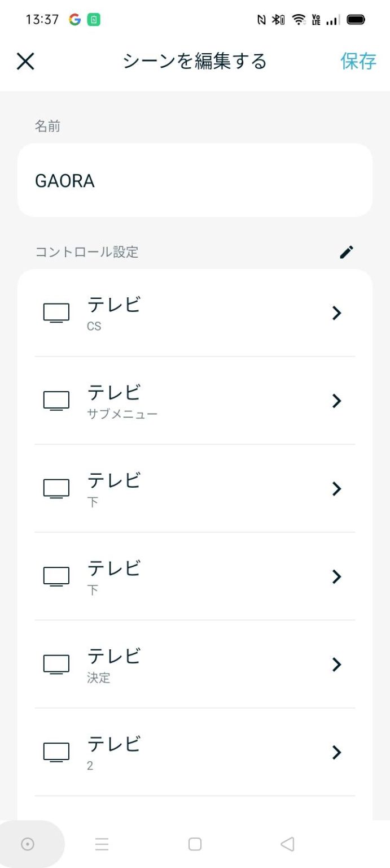Expand the CS control chevron

coord(337,313)
